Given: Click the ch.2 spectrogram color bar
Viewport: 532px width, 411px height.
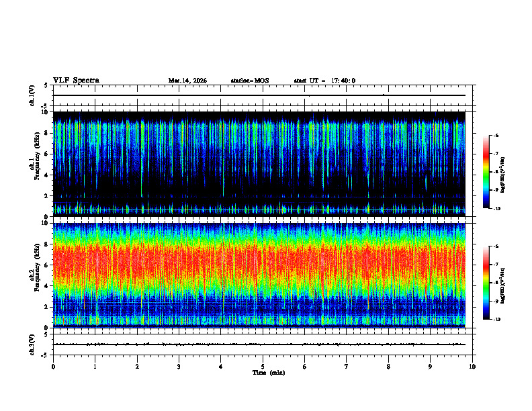Looking at the screenshot, I should click(x=486, y=283).
